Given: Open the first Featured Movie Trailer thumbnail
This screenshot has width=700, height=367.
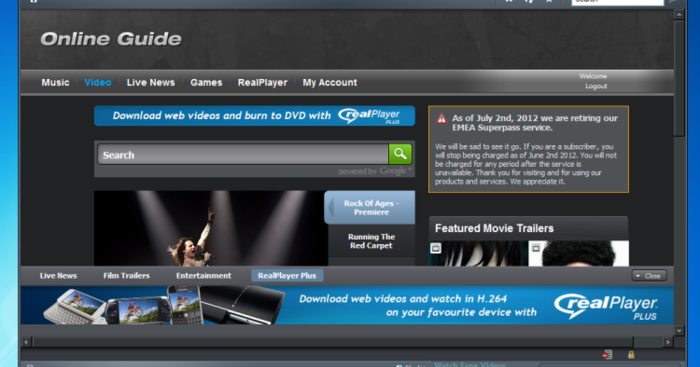Looking at the screenshot, I should [478, 254].
